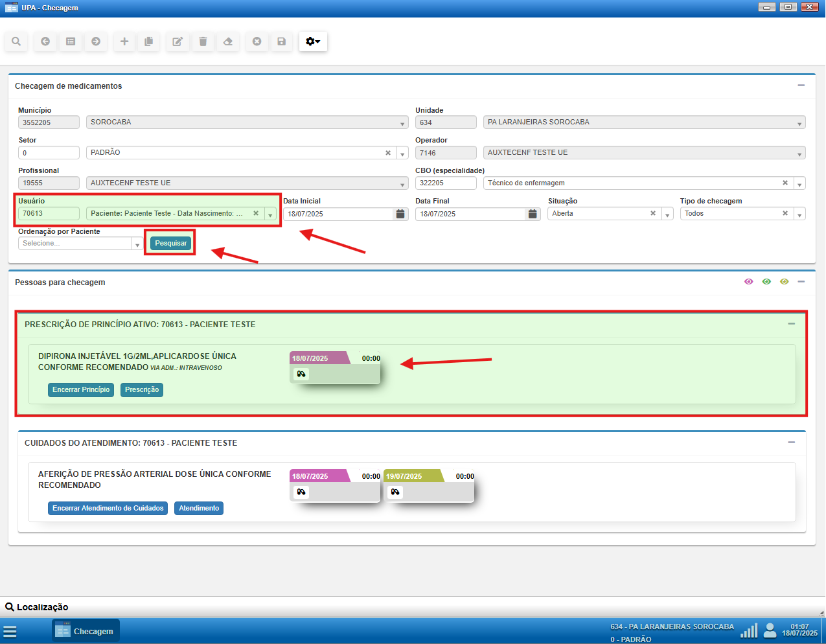Collapse the Cuidados do Atendimento section
Screen dimensions: 826x644
coord(791,443)
